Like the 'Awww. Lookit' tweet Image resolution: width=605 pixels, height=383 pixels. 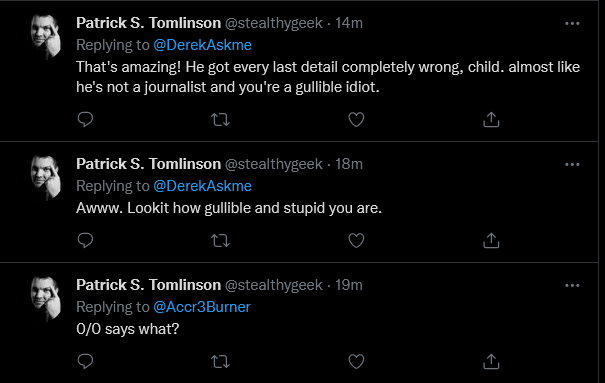(x=356, y=241)
